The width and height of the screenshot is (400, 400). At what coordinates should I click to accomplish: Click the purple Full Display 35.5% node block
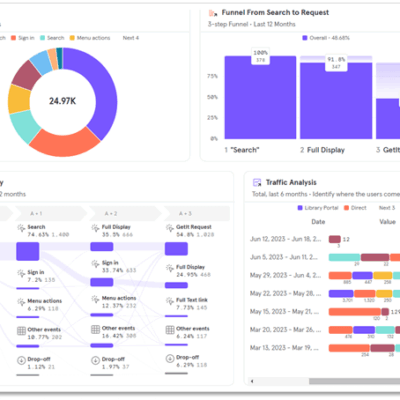(102, 247)
